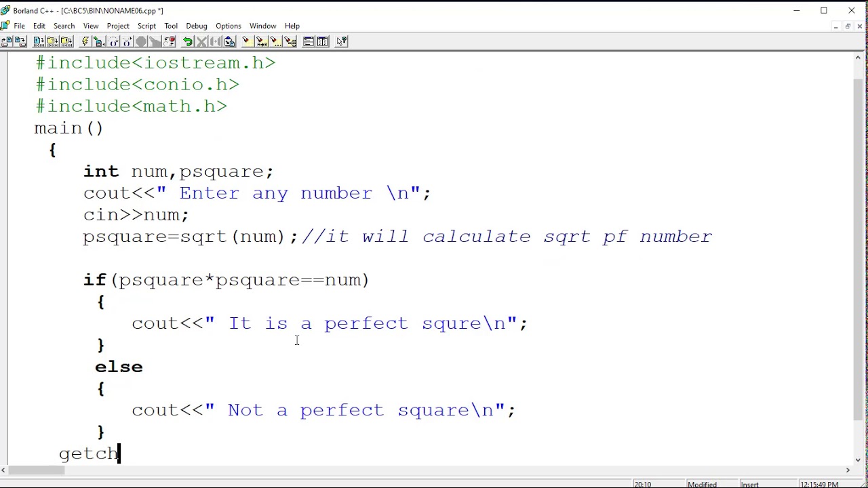This screenshot has width=868, height=488.
Task: Click the Open file toolbar icon
Action: pyautogui.click(x=7, y=41)
